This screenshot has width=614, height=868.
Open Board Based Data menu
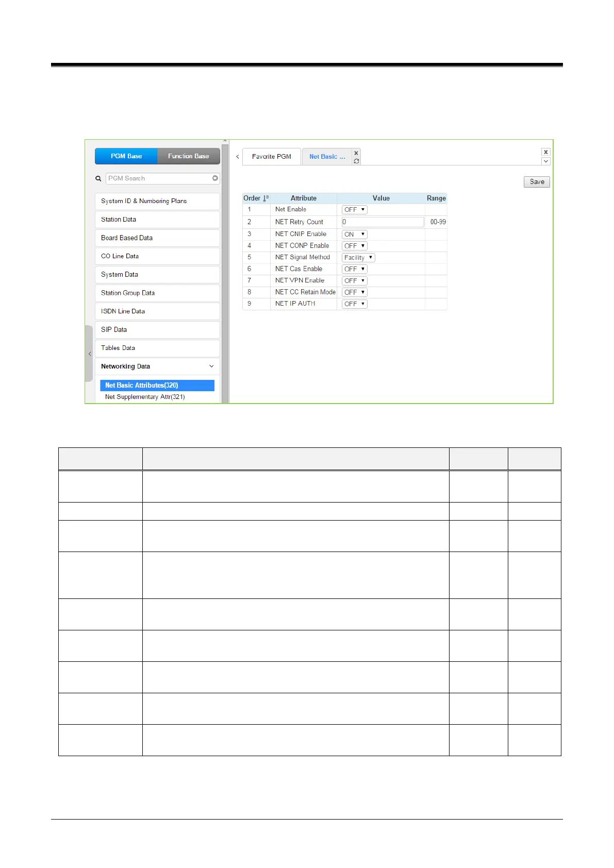point(158,238)
